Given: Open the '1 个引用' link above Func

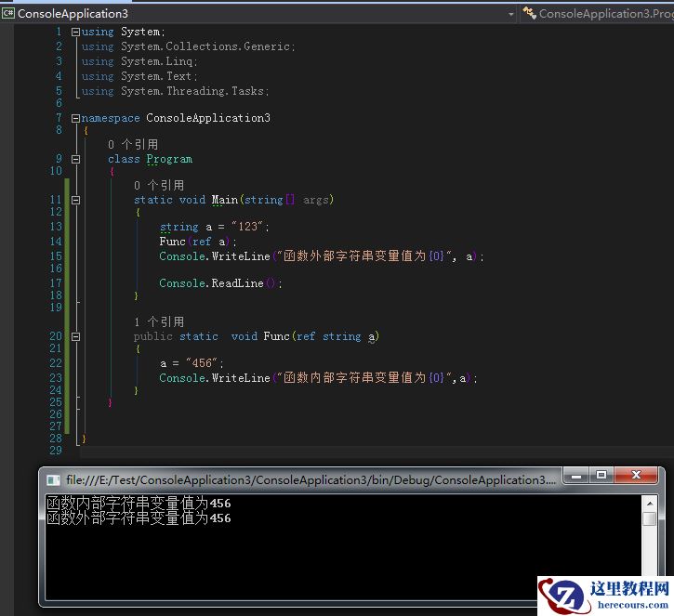Looking at the screenshot, I should click(x=159, y=321).
